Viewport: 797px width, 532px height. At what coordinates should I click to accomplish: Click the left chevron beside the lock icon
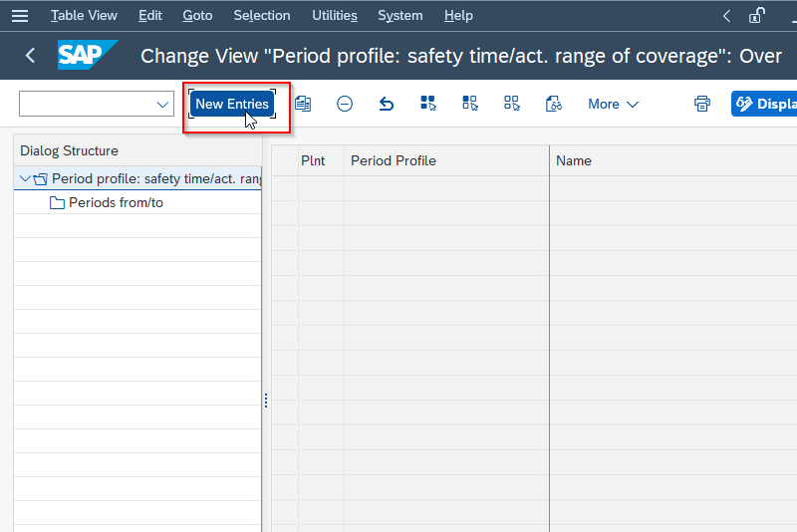pos(727,16)
